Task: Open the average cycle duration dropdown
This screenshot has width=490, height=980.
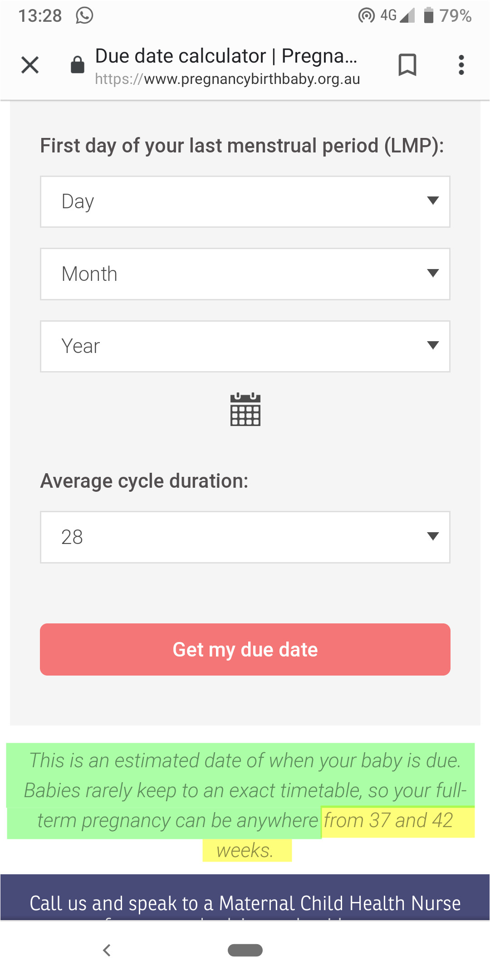Action: pyautogui.click(x=245, y=537)
